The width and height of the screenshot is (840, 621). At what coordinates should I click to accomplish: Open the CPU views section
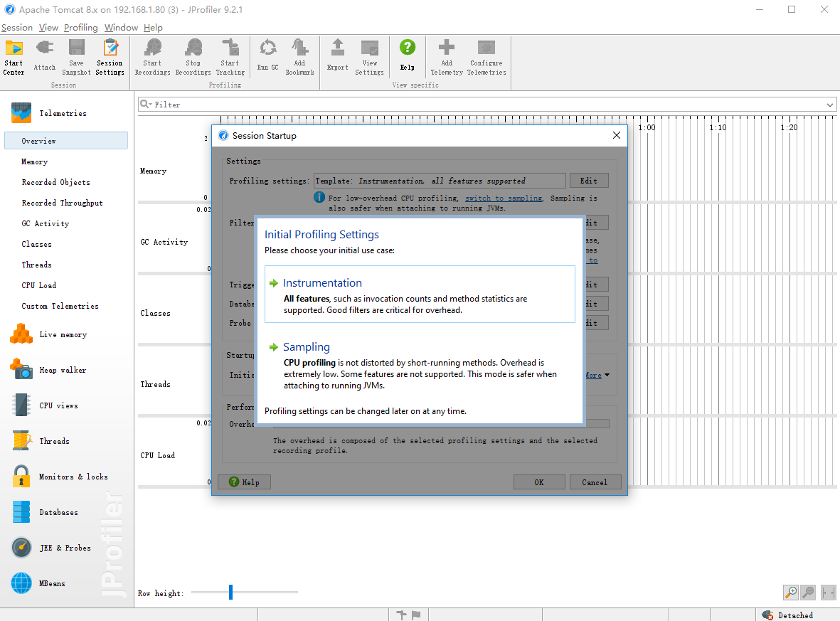tap(45, 405)
